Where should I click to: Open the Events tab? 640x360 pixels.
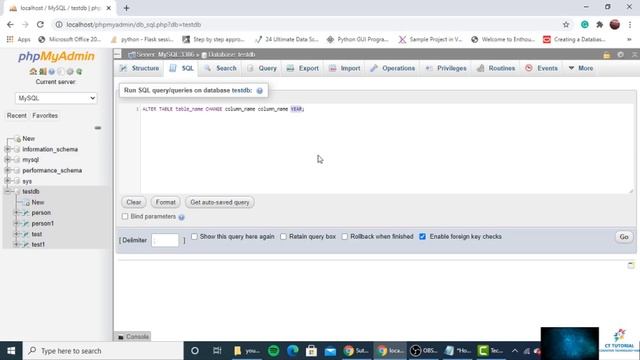[x=542, y=68]
